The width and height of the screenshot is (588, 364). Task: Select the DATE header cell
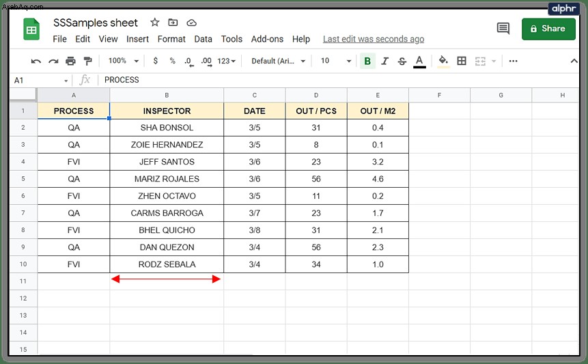254,111
